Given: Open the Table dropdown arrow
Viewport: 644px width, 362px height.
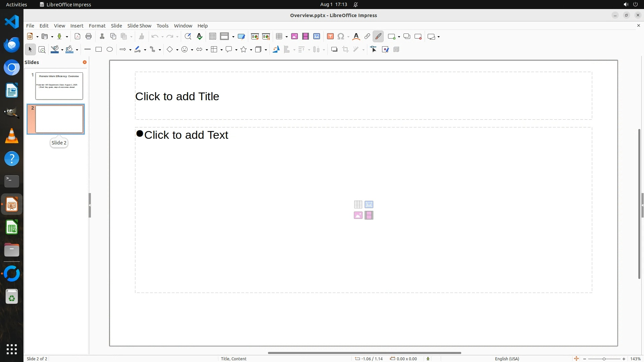Looking at the screenshot, I should coord(287,37).
